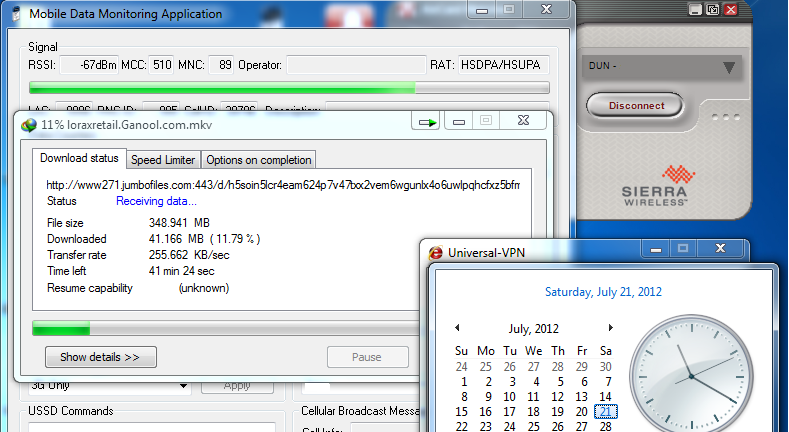This screenshot has width=789, height=432.
Task: Click the download manager globe icon
Action: click(x=29, y=125)
